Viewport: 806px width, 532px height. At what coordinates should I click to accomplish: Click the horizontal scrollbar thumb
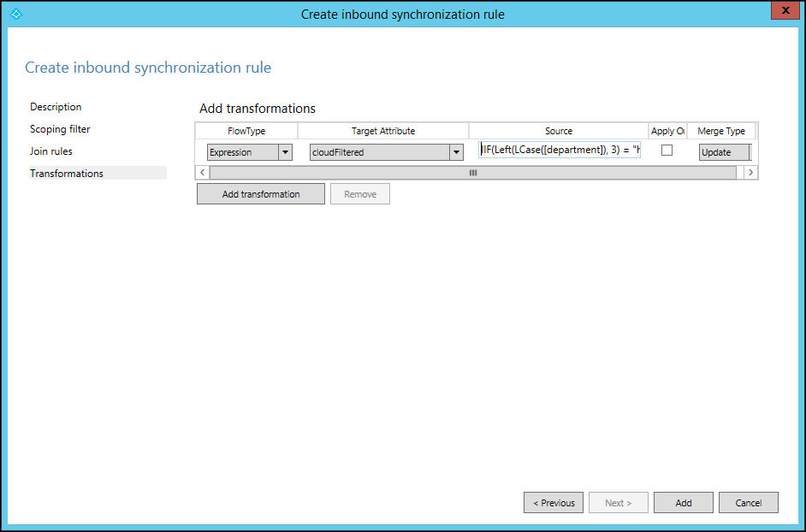click(472, 172)
